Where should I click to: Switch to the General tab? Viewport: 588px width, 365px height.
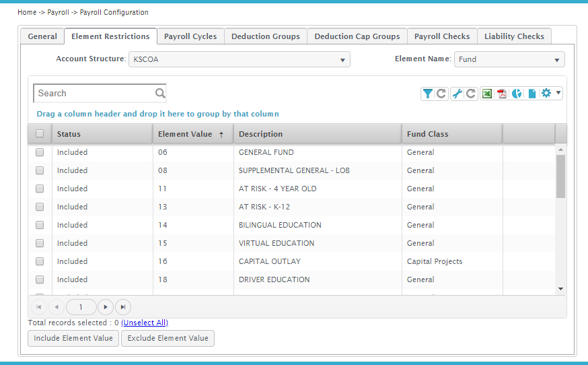42,36
